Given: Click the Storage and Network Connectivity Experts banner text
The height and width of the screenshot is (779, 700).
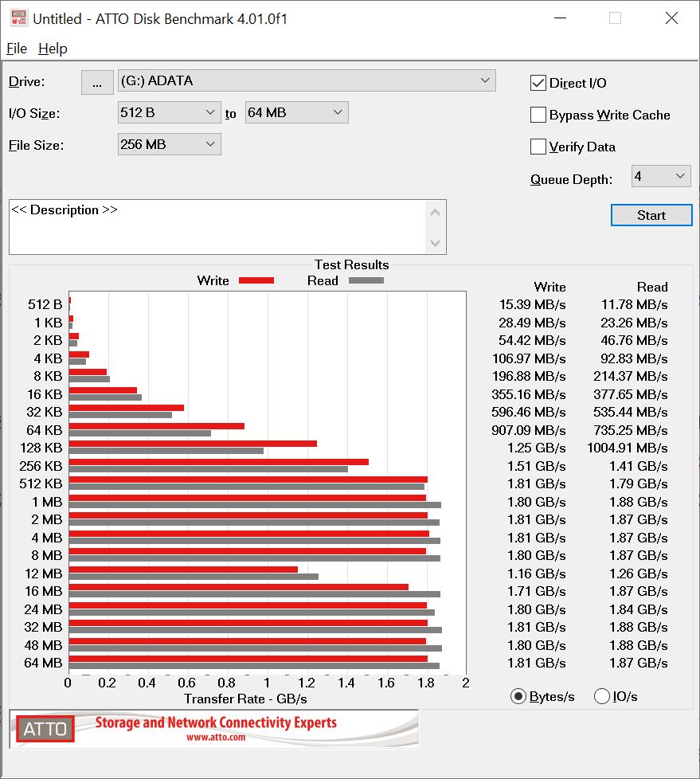Looking at the screenshot, I should point(216,722).
